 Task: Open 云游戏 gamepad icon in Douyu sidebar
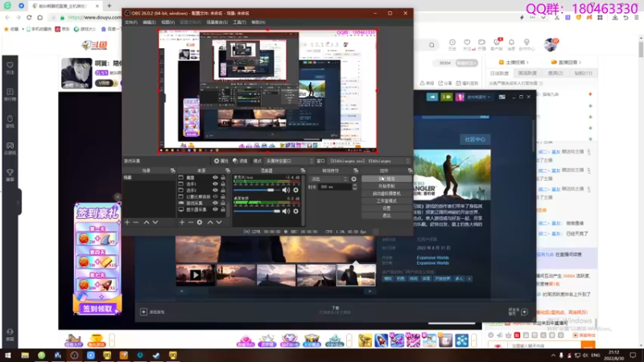pyautogui.click(x=10, y=148)
